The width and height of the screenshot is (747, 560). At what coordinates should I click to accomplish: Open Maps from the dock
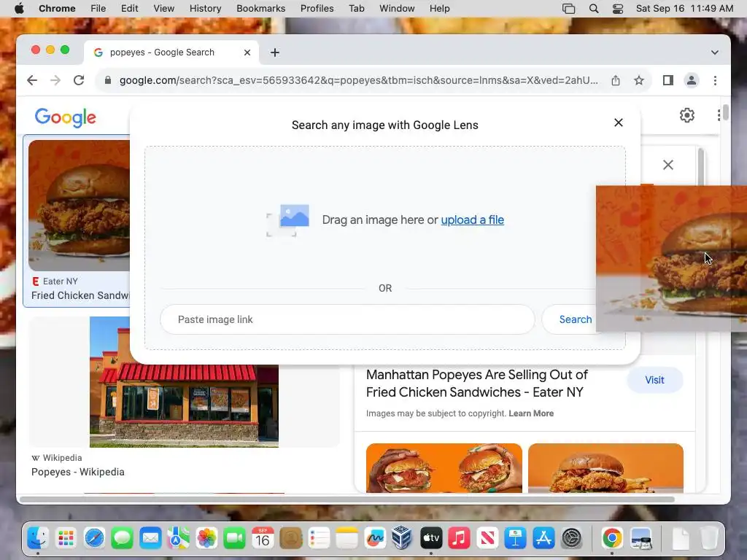(179, 539)
